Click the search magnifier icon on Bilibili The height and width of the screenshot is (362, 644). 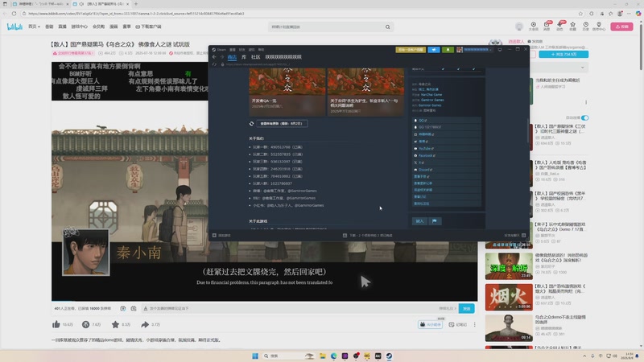(388, 27)
